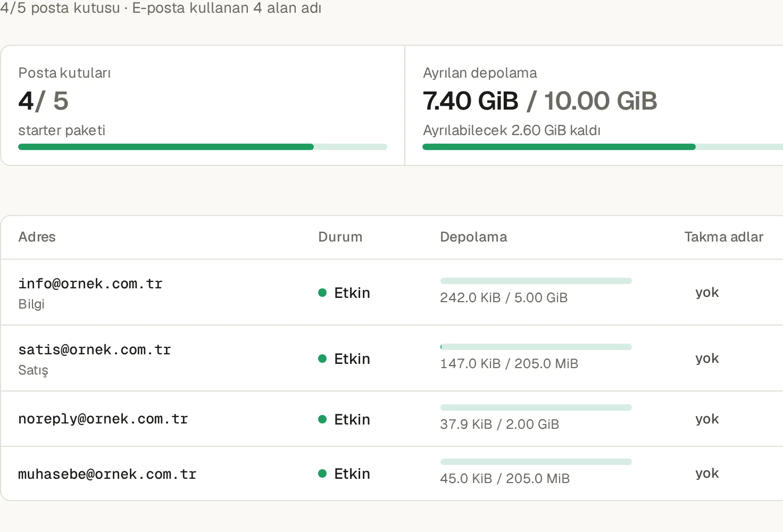Click the green status dot for muhasebe@ornek.com.tr
Viewport: 783px width, 532px height.
pyautogui.click(x=322, y=473)
